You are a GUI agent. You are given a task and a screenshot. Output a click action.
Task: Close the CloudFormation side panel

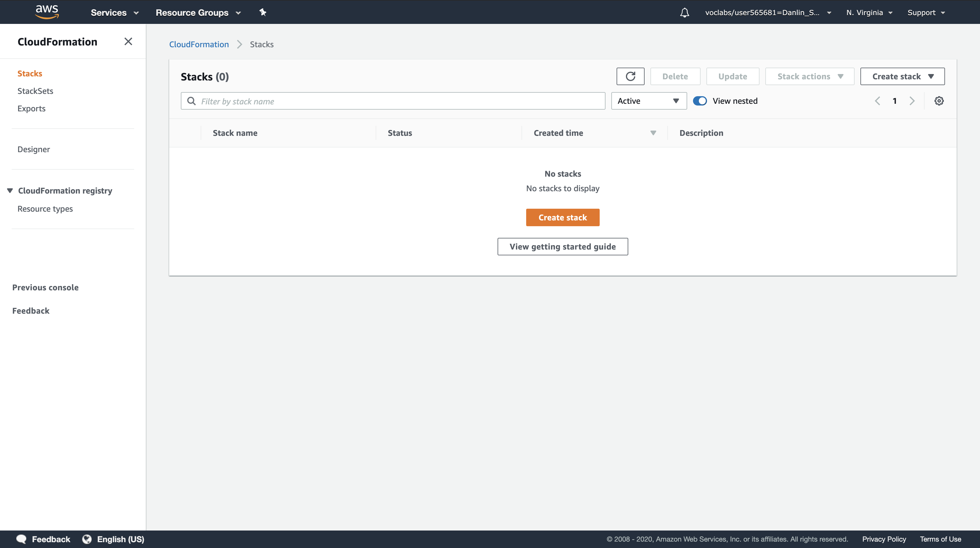[x=128, y=41]
